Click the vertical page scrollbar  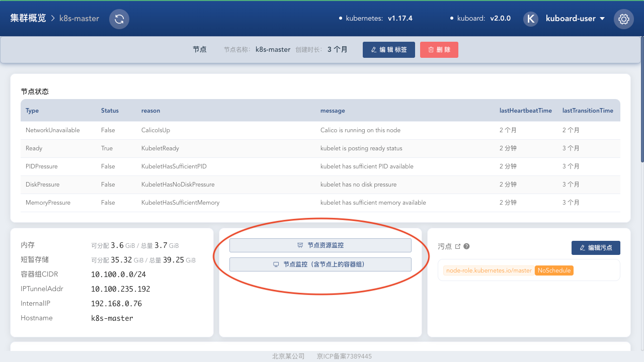(x=641, y=101)
